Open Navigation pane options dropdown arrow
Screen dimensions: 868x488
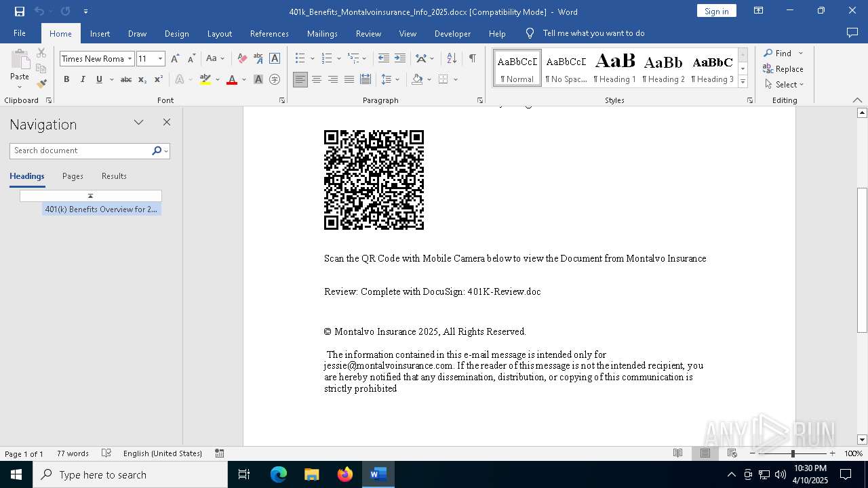coord(139,123)
